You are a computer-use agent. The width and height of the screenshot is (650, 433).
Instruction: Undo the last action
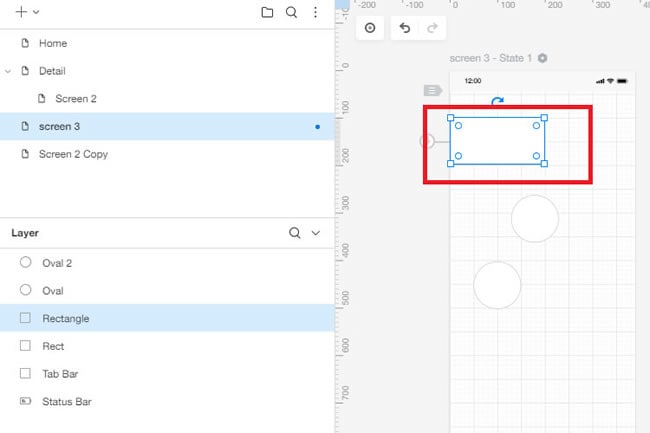(x=405, y=28)
